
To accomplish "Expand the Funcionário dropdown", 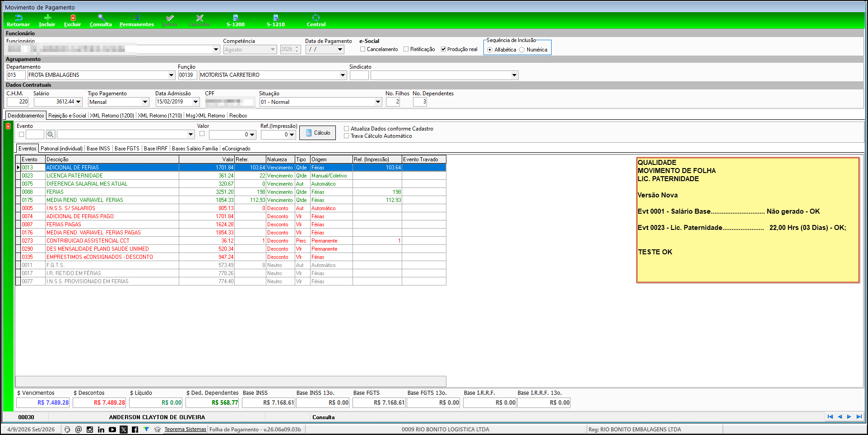I will 216,50.
